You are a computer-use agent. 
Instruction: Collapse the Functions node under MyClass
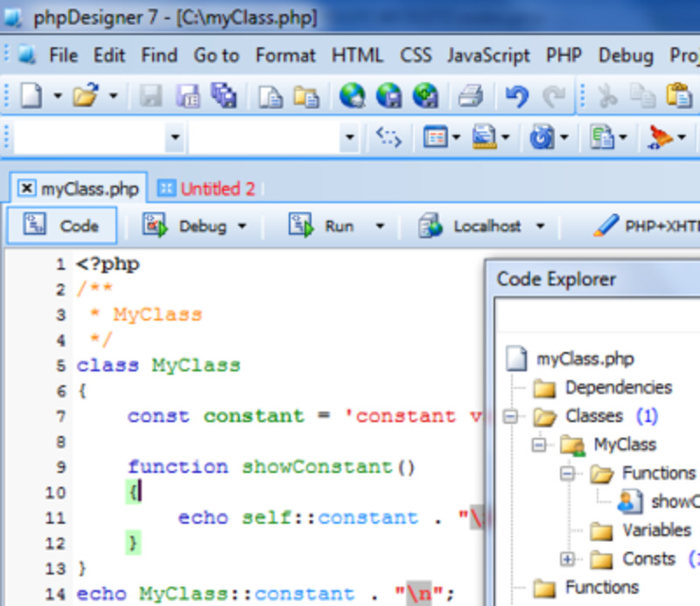click(x=567, y=473)
